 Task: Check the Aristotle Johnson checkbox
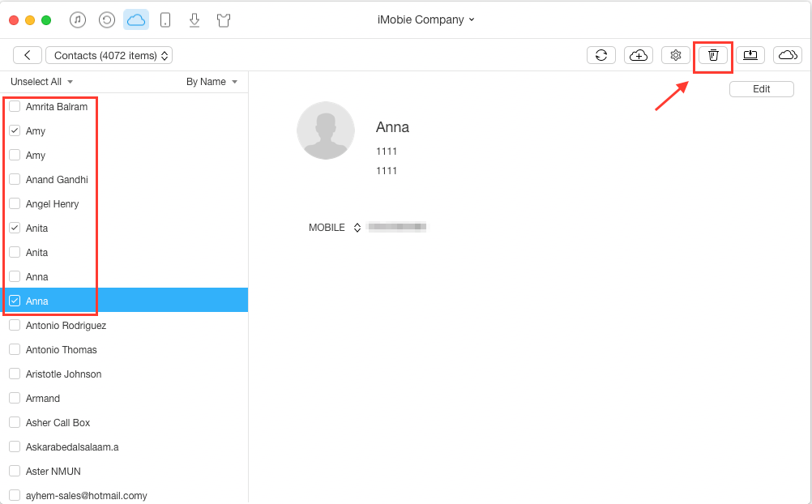(15, 374)
